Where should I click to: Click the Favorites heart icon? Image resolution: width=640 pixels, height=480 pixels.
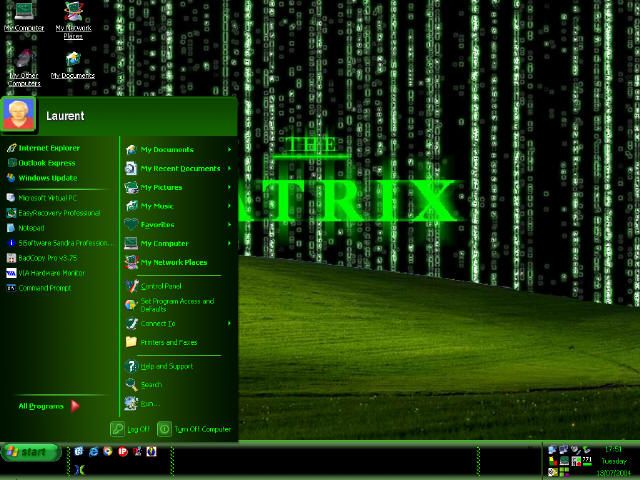coord(131,224)
